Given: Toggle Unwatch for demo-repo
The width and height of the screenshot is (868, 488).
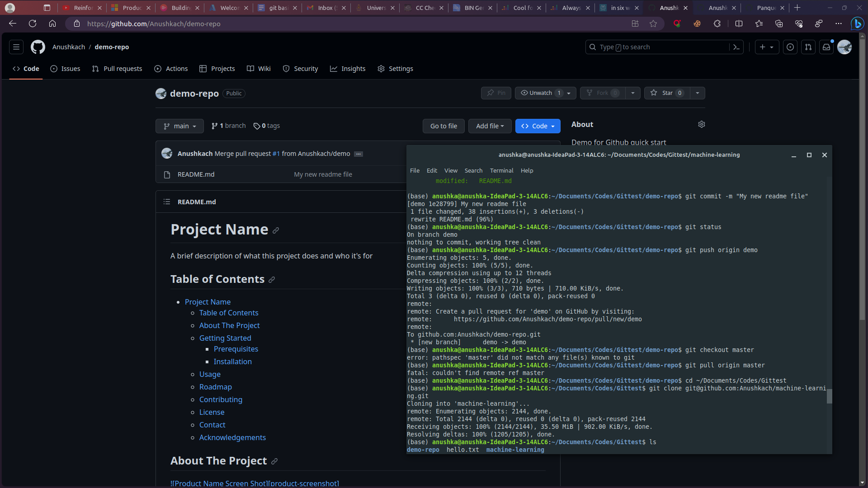Looking at the screenshot, I should (546, 93).
